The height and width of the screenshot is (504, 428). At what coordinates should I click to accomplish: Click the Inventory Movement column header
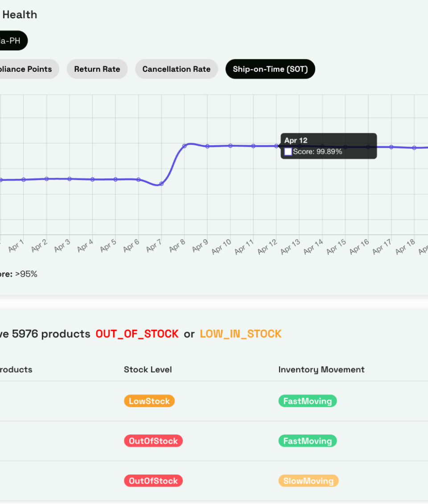pos(321,369)
